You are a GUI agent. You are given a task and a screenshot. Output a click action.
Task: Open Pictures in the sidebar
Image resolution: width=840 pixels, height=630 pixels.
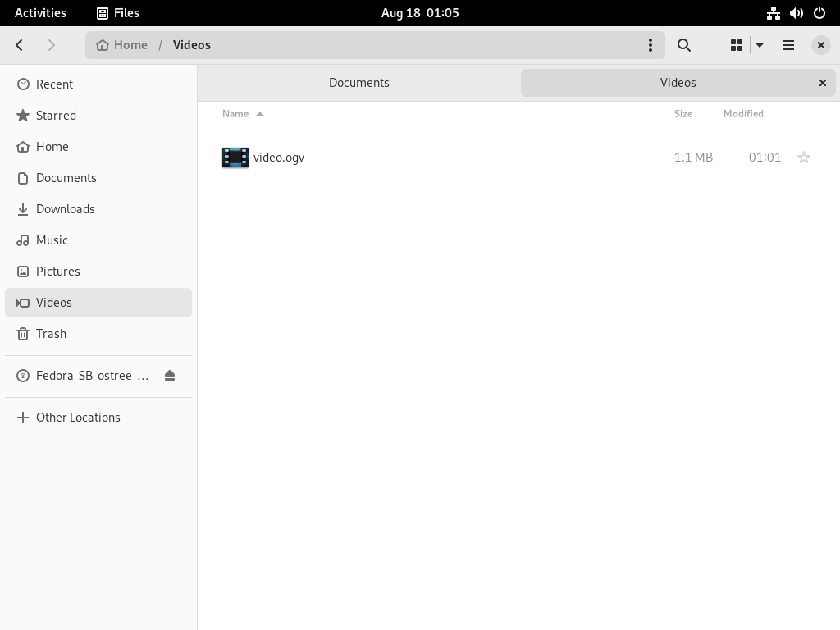[x=98, y=271]
